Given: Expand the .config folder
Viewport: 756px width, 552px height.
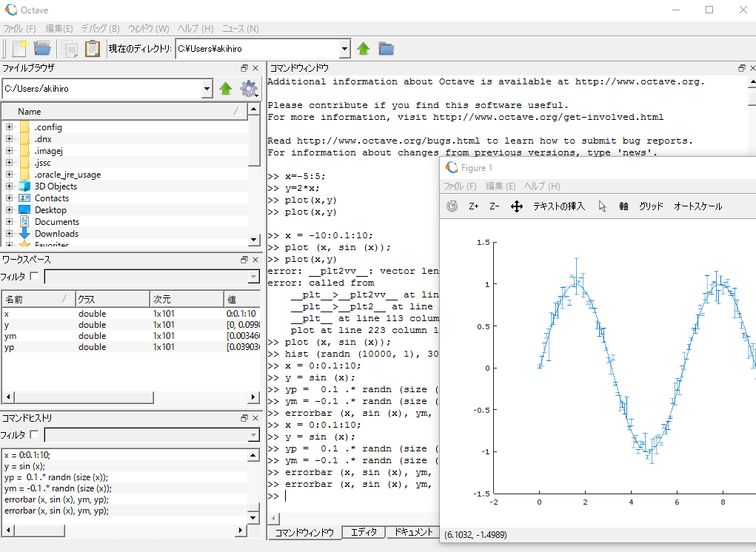Looking at the screenshot, I should pos(10,127).
